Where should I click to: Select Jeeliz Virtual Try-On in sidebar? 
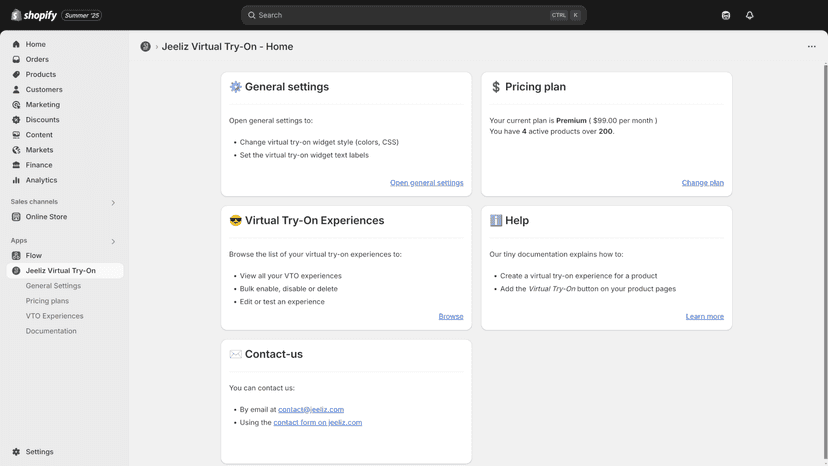pos(61,271)
